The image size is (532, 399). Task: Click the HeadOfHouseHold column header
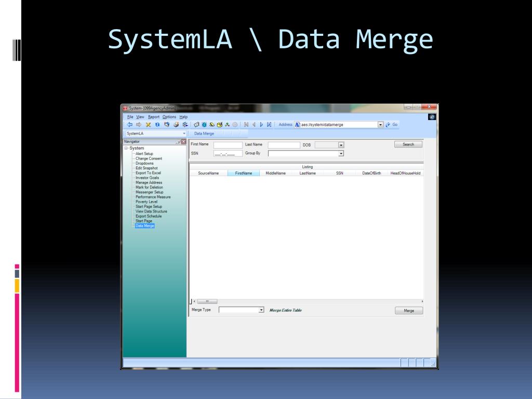(x=405, y=173)
